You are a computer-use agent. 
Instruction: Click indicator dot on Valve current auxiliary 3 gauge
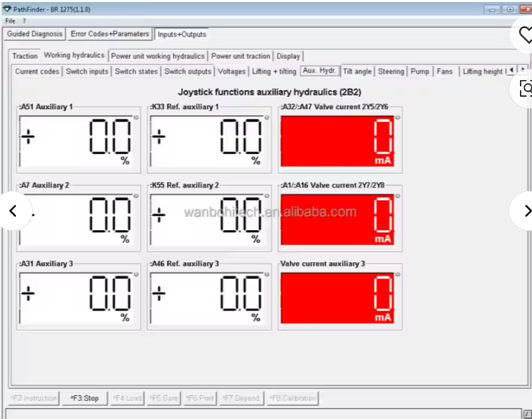click(398, 274)
